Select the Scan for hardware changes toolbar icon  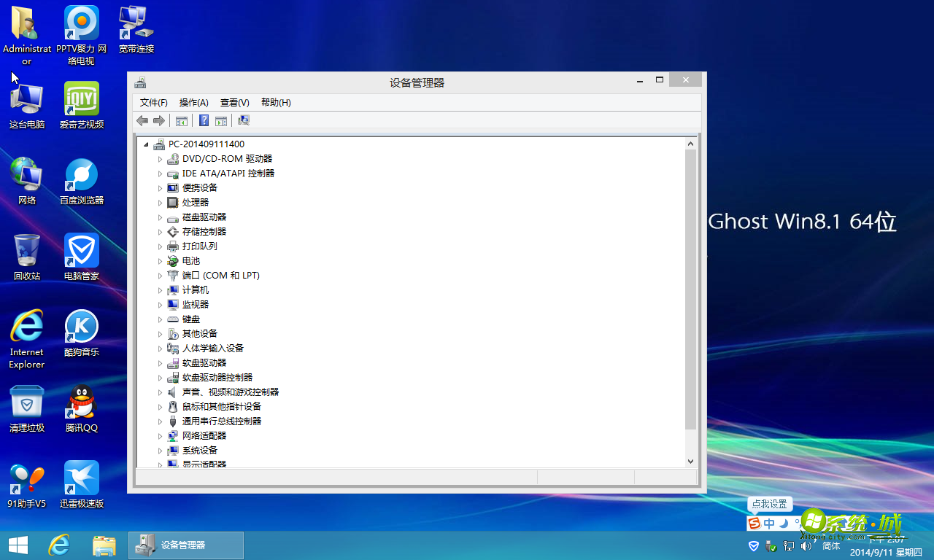pos(243,120)
